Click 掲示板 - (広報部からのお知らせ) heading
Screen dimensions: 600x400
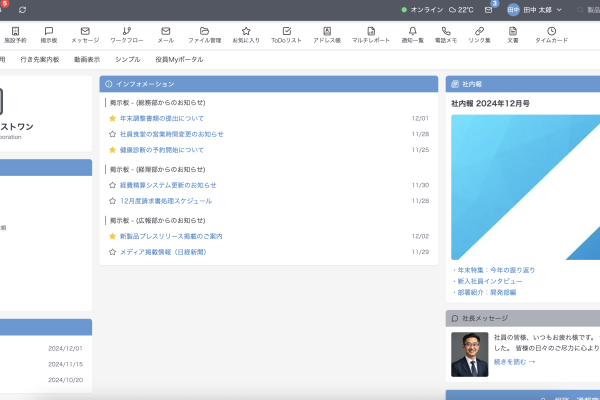tap(157, 220)
